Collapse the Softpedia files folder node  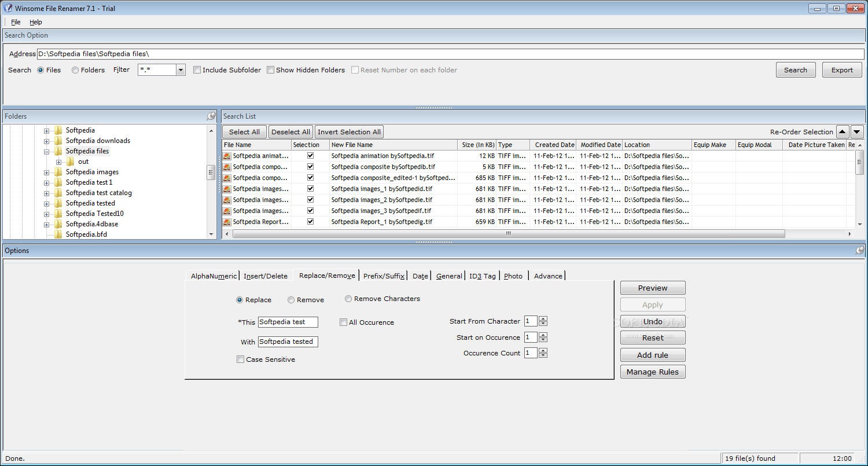pos(47,151)
